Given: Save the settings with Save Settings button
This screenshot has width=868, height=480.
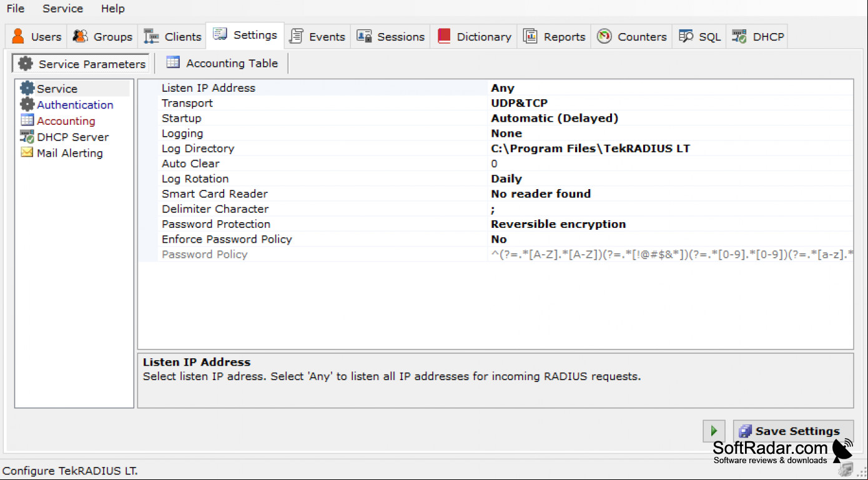Looking at the screenshot, I should coord(793,431).
